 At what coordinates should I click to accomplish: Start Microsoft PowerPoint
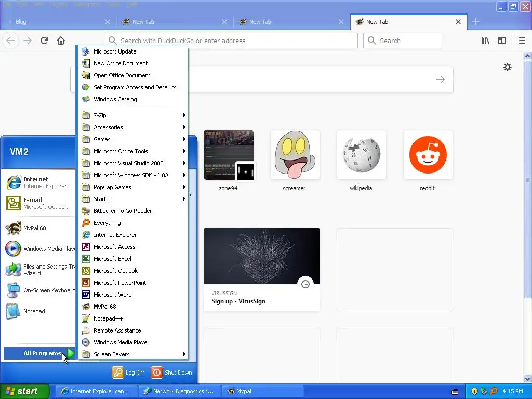pyautogui.click(x=133, y=283)
